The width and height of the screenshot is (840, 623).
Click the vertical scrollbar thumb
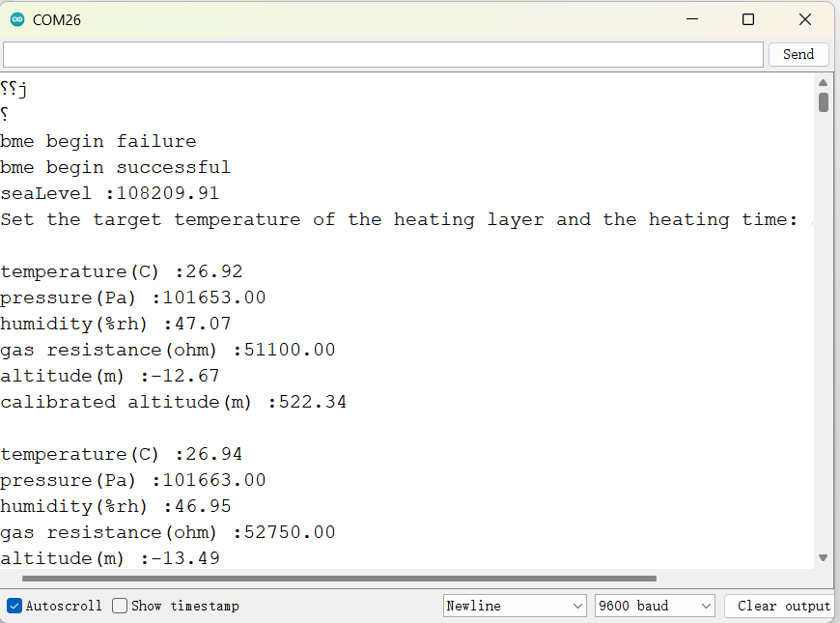coord(824,102)
